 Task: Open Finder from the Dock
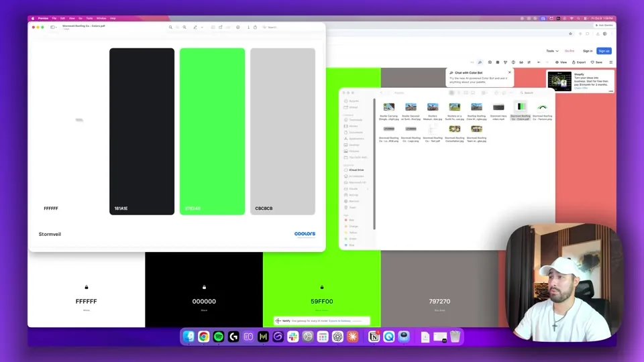[x=189, y=337]
